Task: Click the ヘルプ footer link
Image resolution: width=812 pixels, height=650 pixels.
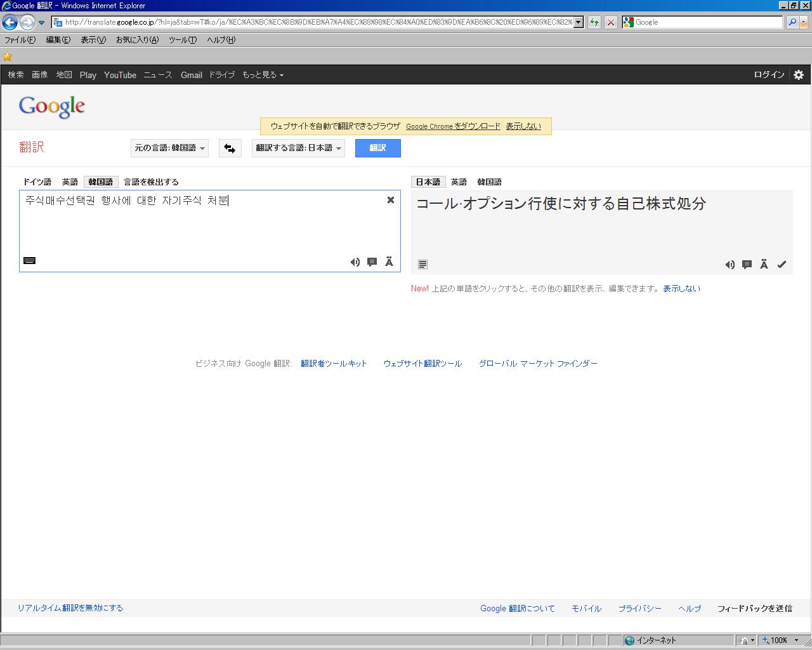Action: [690, 609]
